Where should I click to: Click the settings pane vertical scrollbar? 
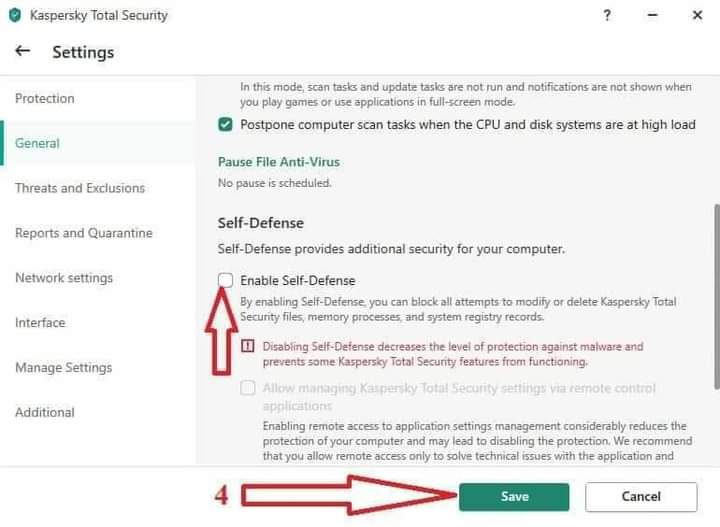pos(717,297)
